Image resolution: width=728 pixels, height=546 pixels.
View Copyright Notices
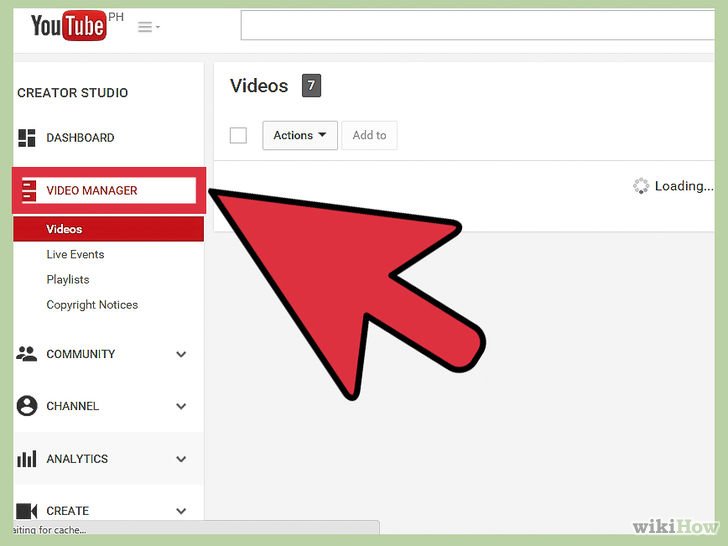(x=92, y=305)
